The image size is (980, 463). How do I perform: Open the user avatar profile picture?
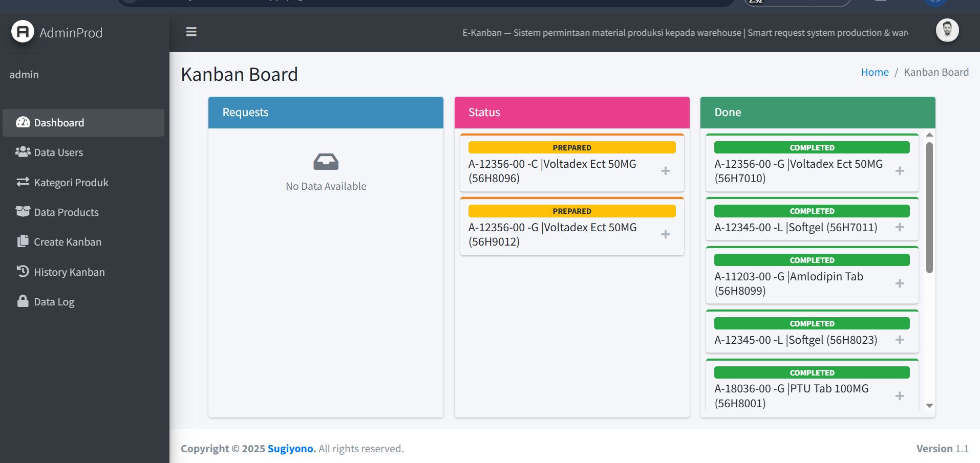click(x=947, y=30)
